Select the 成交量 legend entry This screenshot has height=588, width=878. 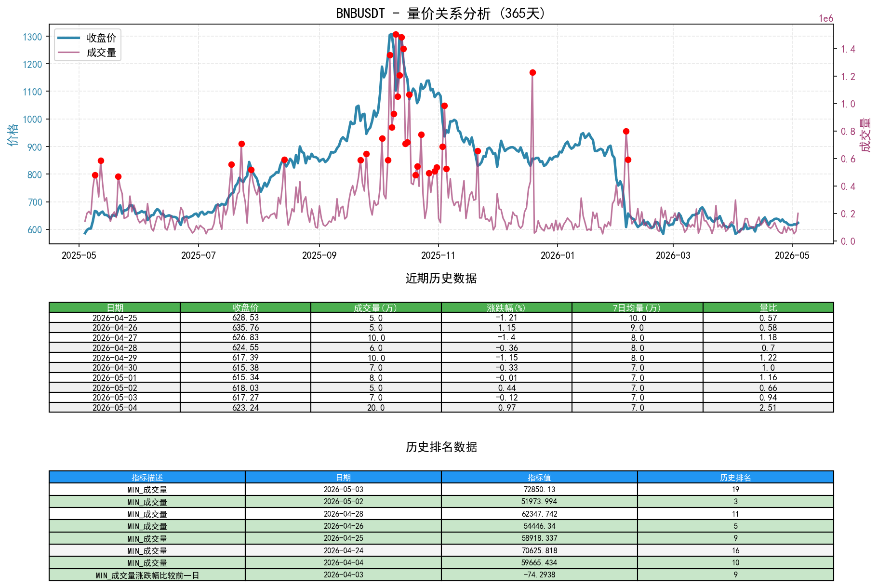tap(87, 53)
